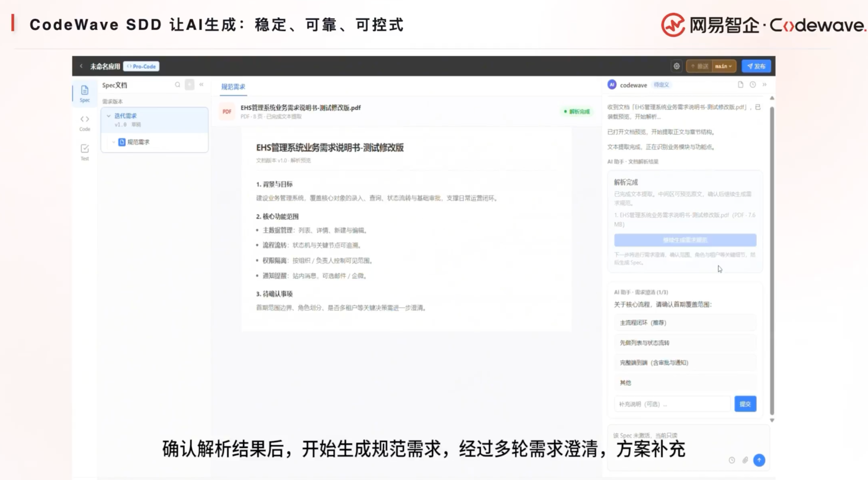Select option 主流程闭环（推荐）
The width and height of the screenshot is (868, 480).
685,322
